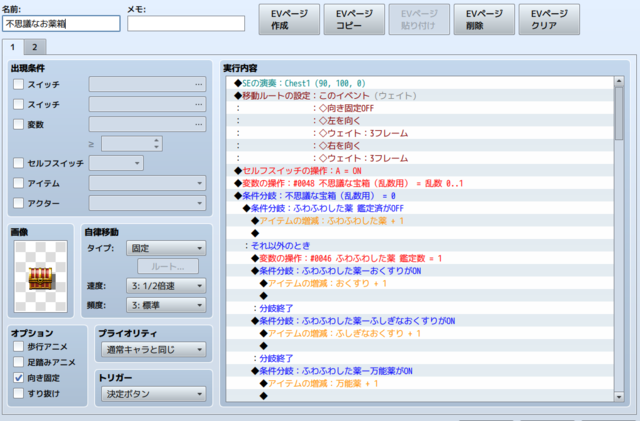Image resolution: width=640 pixels, height=421 pixels.
Task: Click the EVページコピー button
Action: coord(354,19)
